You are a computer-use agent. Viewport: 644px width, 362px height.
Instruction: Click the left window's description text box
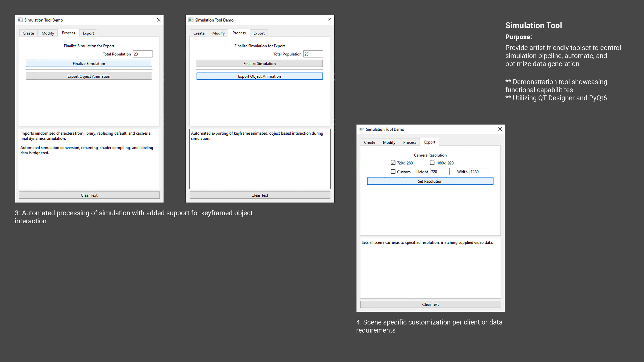coord(89,159)
